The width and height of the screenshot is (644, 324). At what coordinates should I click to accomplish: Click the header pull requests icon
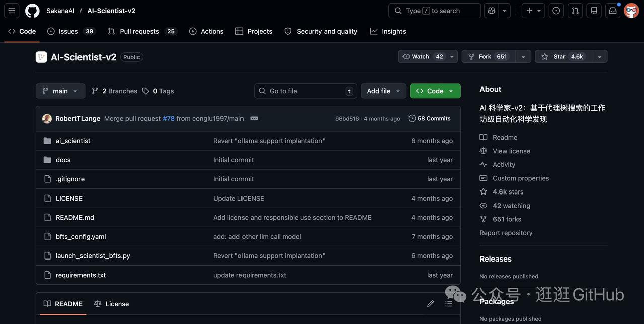[x=575, y=11]
